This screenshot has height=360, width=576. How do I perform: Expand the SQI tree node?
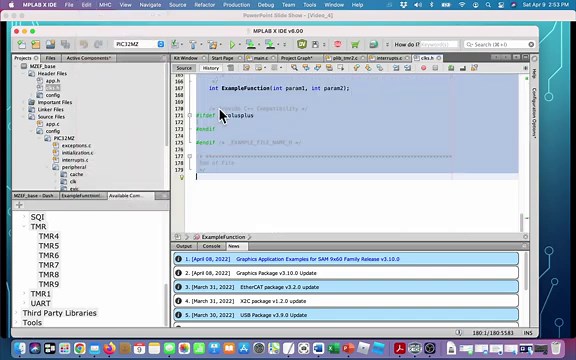[x=24, y=217]
